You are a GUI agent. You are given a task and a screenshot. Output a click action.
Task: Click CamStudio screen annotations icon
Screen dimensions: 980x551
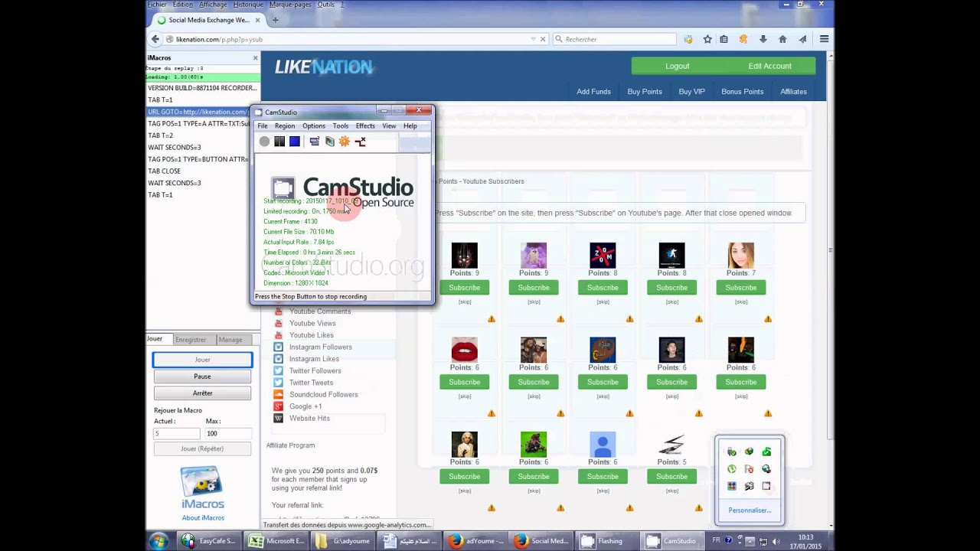click(330, 142)
